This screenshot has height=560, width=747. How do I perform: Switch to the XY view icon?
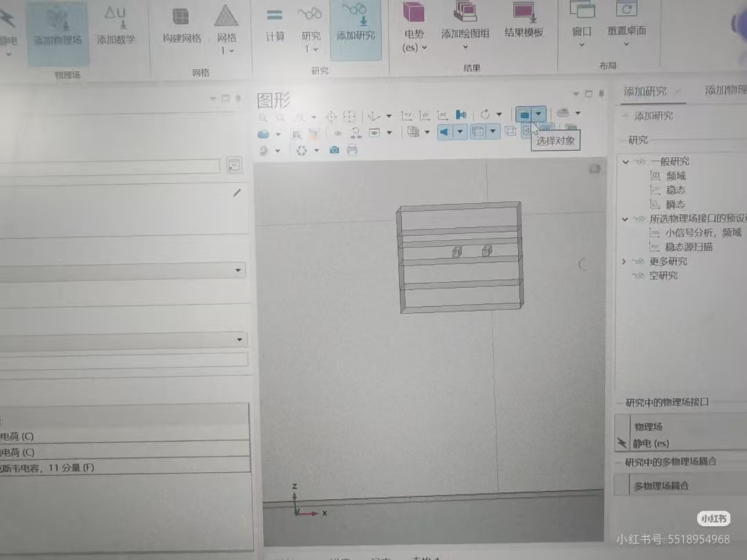tap(407, 115)
